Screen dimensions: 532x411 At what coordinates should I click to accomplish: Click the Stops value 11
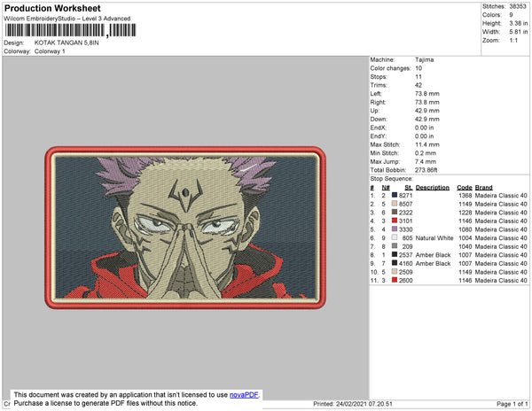tap(419, 77)
